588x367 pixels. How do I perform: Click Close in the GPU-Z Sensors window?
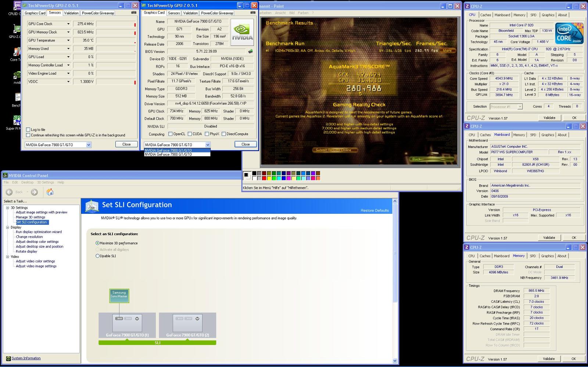pos(126,144)
